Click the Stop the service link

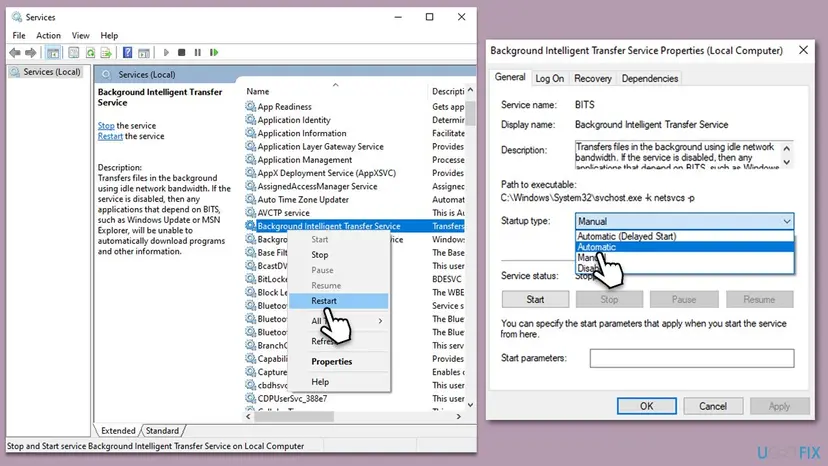(106, 125)
